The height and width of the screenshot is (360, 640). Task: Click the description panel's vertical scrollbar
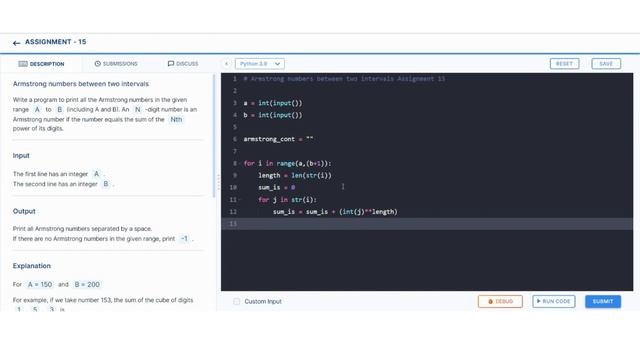[214, 136]
